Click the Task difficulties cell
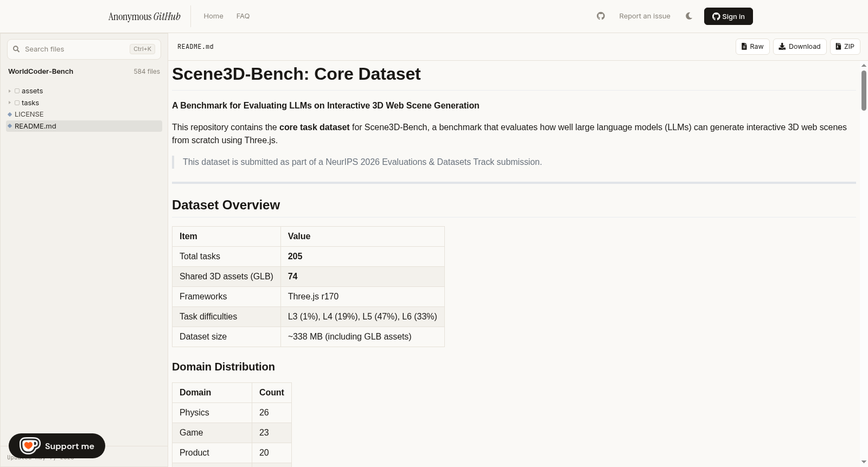Image resolution: width=868 pixels, height=467 pixels. tap(226, 317)
